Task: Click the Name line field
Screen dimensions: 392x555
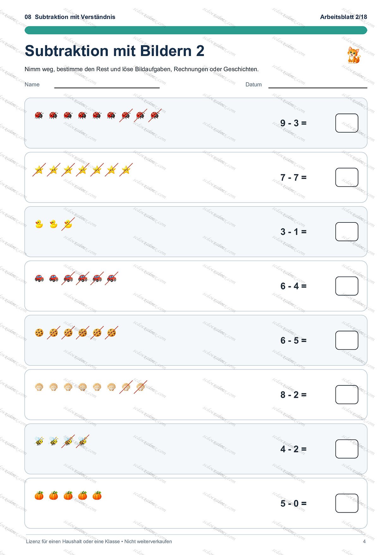Action: (107, 85)
